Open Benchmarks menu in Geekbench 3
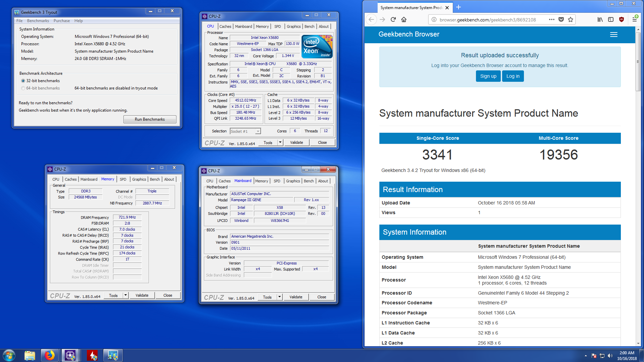644x362 pixels. pos(38,21)
